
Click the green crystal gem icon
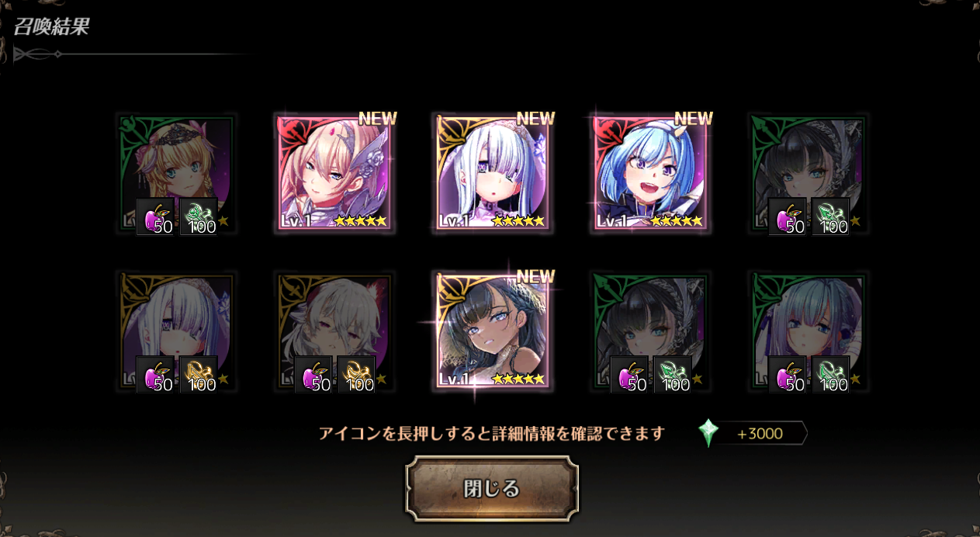(x=708, y=433)
